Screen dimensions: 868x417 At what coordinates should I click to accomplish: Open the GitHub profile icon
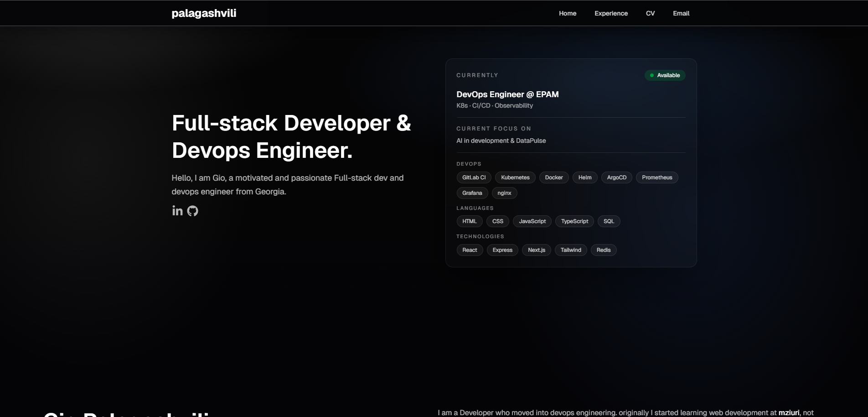(x=193, y=211)
